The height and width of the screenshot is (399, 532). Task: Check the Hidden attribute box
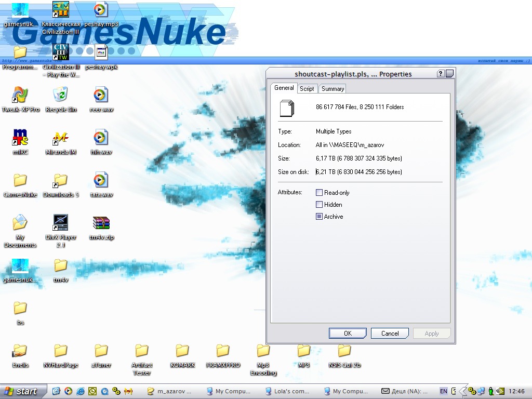[x=320, y=205]
